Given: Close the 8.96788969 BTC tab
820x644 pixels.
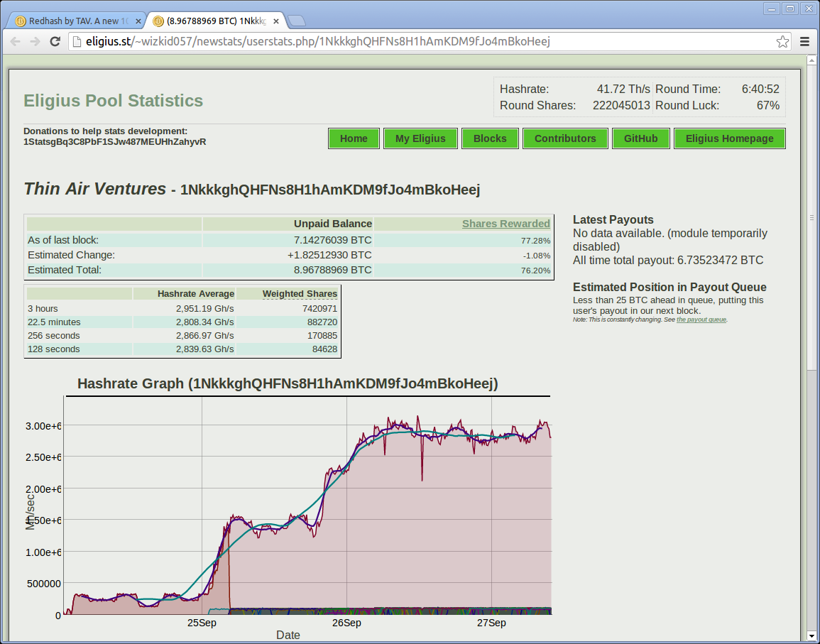Looking at the screenshot, I should (276, 21).
